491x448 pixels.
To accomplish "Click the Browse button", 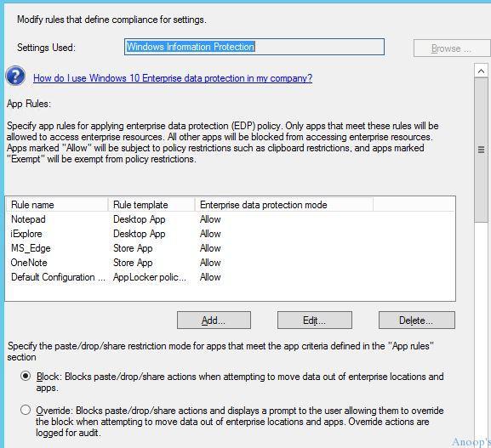I will tap(452, 48).
